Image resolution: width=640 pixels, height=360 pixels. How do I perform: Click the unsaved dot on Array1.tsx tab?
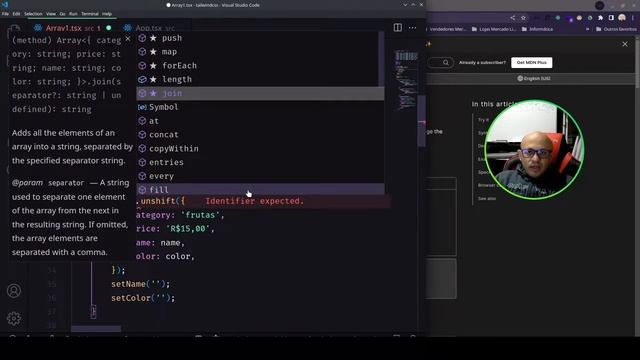click(x=109, y=28)
